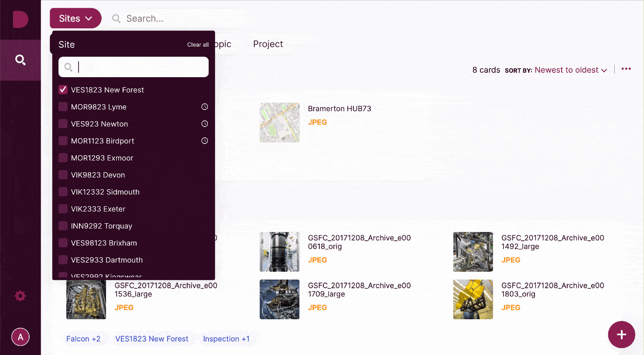The width and height of the screenshot is (644, 355).
Task: Click the search magnifier in the left sidebar
Action: pyautogui.click(x=20, y=60)
